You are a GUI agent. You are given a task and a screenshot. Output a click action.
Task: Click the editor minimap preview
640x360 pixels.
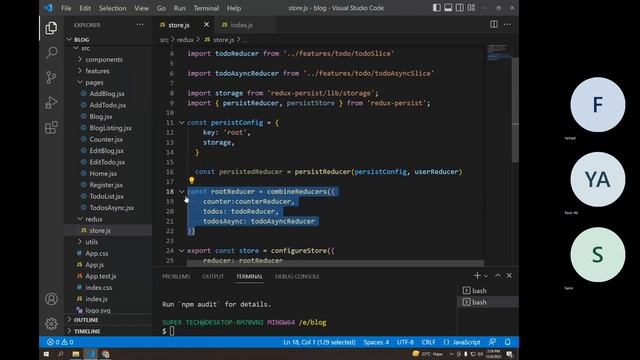(x=498, y=53)
